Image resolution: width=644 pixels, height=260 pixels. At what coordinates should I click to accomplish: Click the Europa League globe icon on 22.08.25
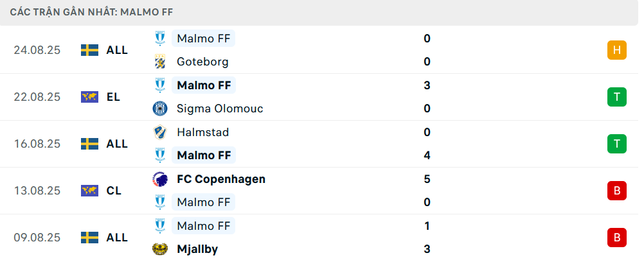[89, 97]
